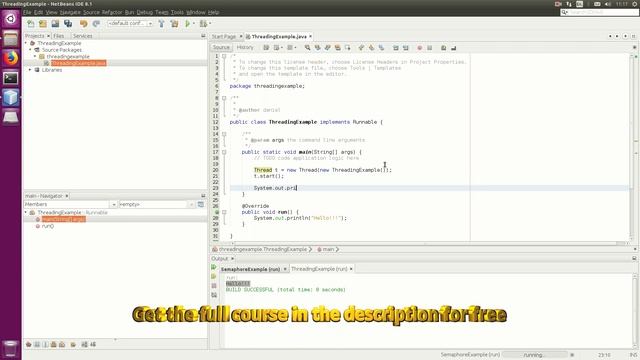Open the Files launcher icon
Viewport: 640px width, 360px height.
point(11,39)
